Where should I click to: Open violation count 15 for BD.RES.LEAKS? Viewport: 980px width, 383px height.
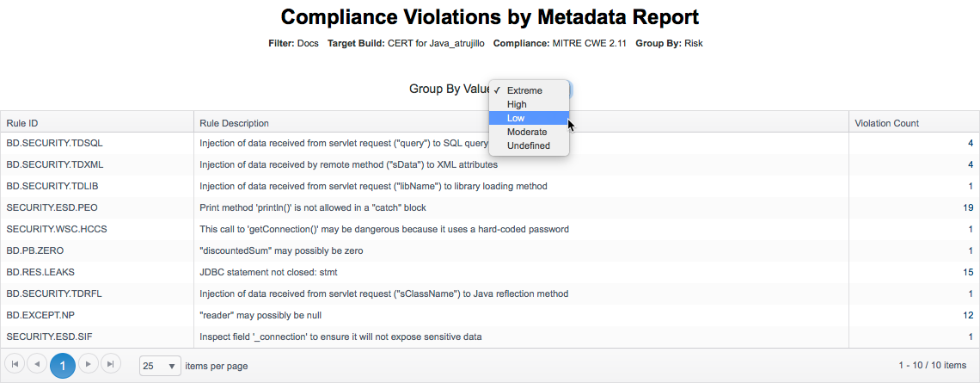coord(967,272)
